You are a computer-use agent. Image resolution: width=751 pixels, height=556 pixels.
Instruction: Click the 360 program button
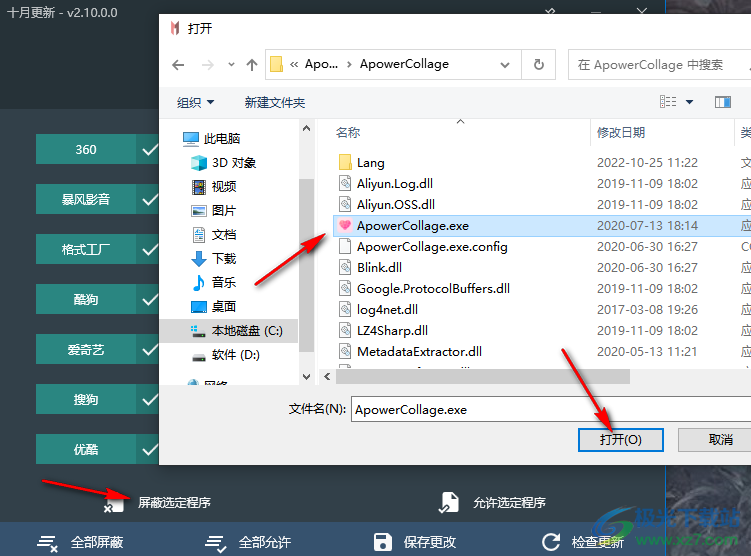point(86,149)
